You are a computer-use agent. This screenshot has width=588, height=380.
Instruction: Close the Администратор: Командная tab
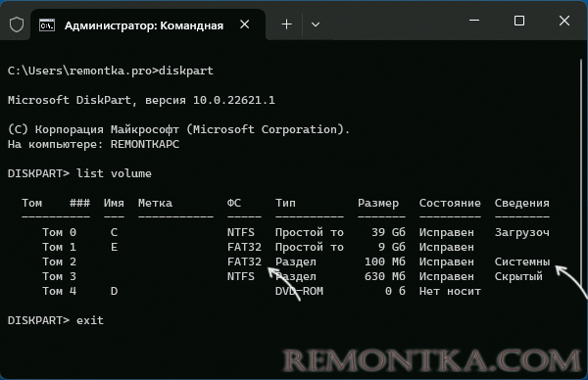pos(244,24)
